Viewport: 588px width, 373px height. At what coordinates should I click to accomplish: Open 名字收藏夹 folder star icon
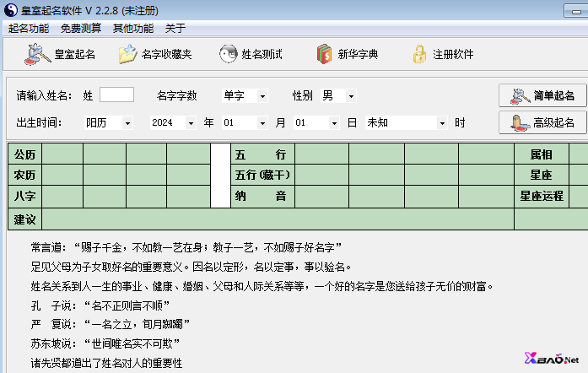pyautogui.click(x=128, y=54)
